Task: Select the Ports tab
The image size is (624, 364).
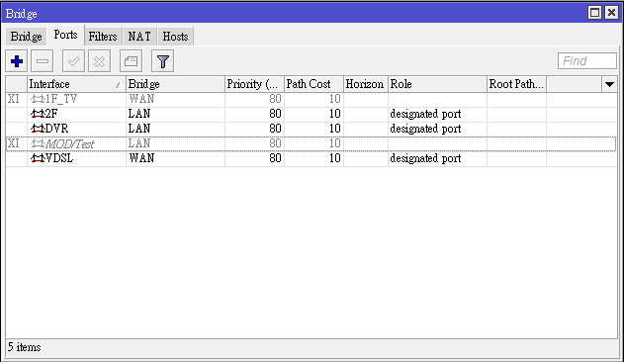Action: [x=65, y=35]
